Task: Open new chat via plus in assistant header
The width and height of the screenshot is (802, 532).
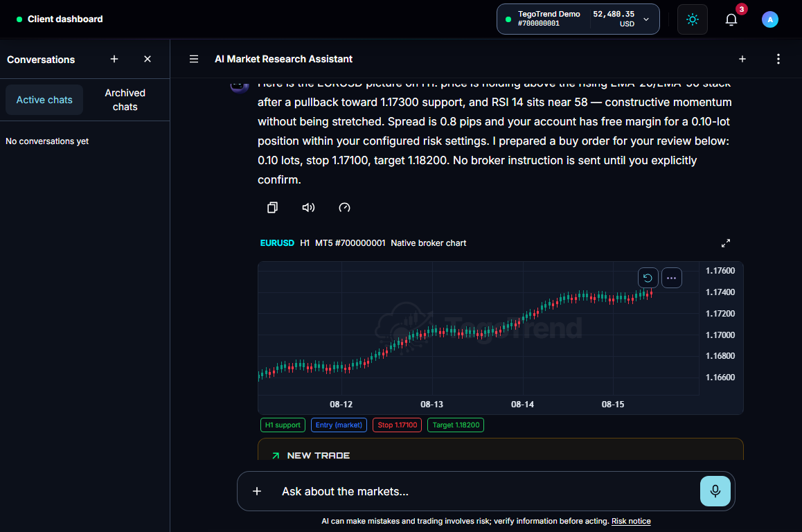Action: pyautogui.click(x=742, y=60)
